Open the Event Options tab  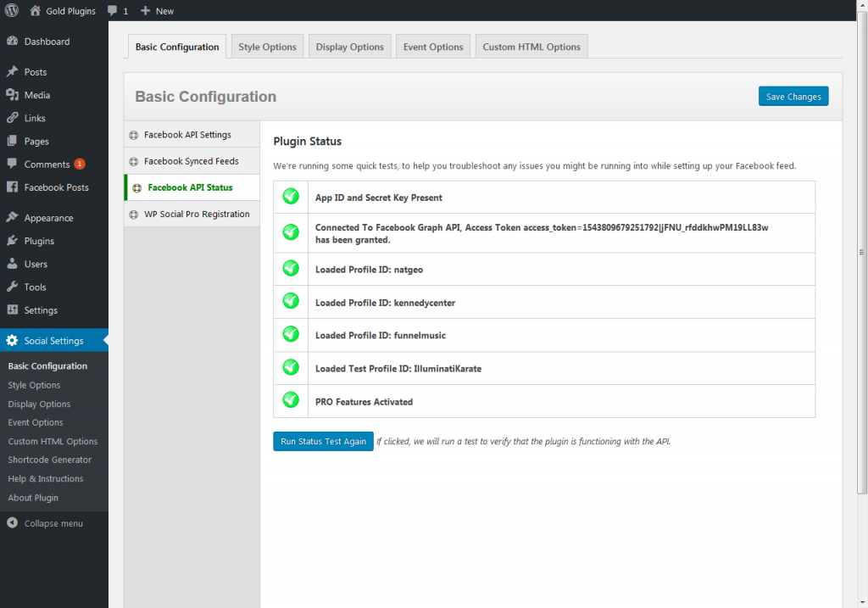[433, 47]
